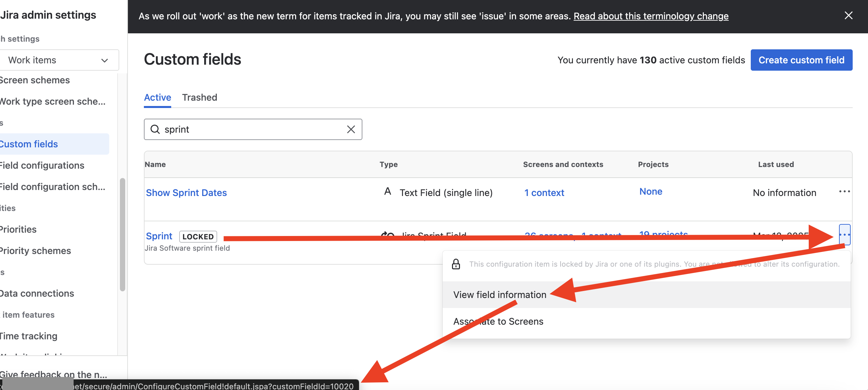Open the Show Sprint Dates field
The image size is (868, 390).
[186, 192]
